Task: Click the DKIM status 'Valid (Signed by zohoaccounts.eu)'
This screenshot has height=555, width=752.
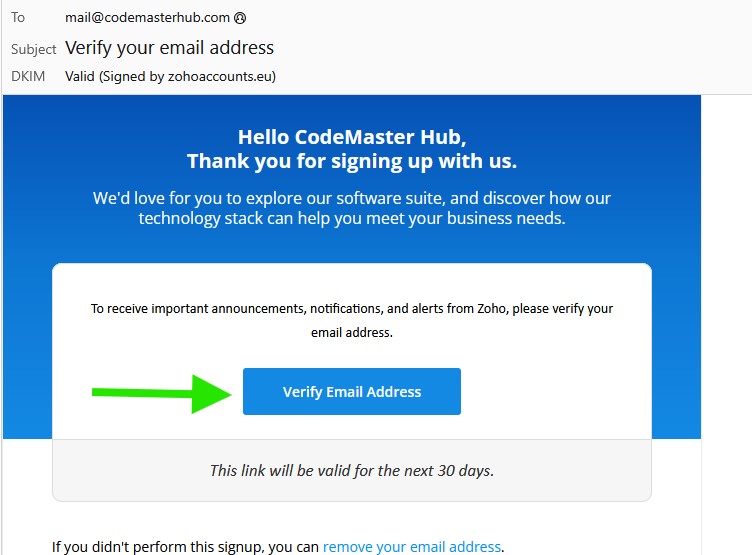Action: (170, 76)
